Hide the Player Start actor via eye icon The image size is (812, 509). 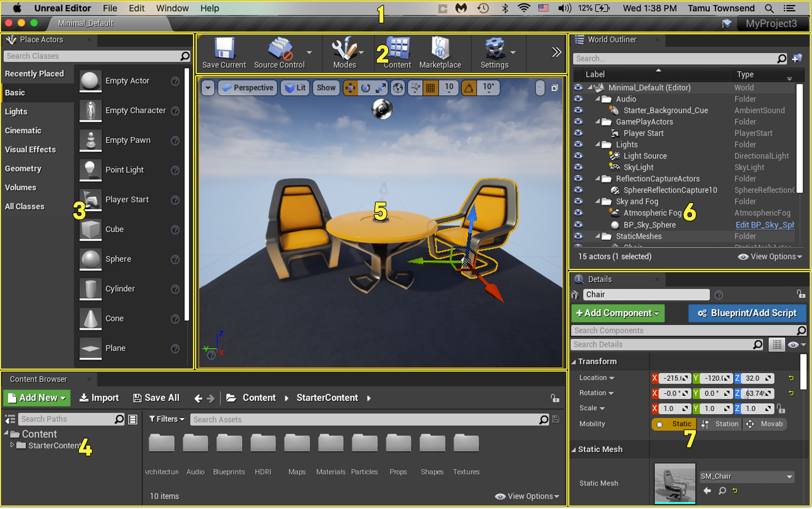tap(578, 133)
